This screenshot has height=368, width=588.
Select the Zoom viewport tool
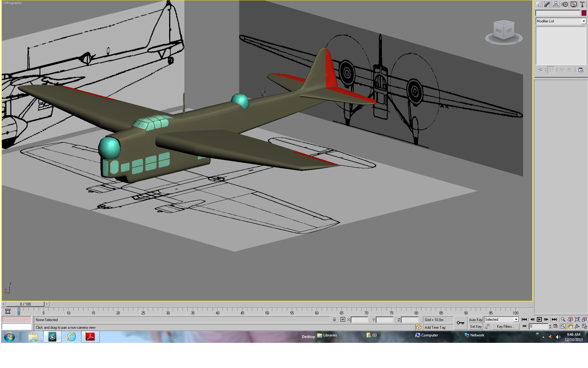[563, 320]
